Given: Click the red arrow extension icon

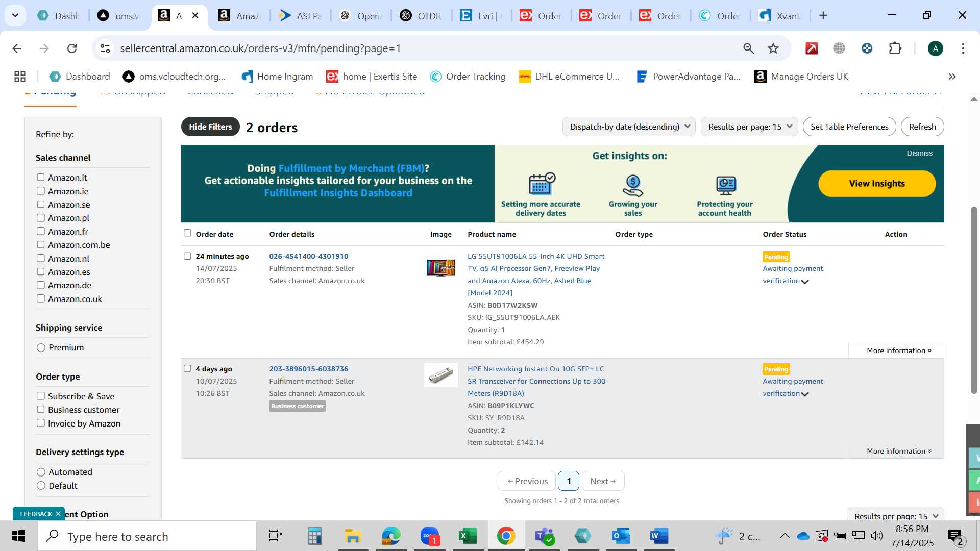Looking at the screenshot, I should (812, 48).
